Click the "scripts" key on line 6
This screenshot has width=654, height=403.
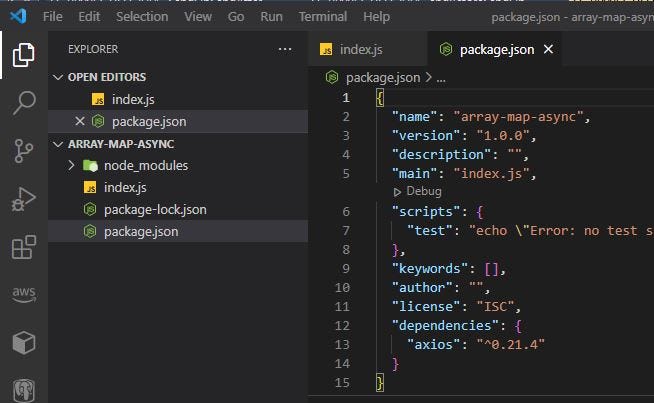426,212
